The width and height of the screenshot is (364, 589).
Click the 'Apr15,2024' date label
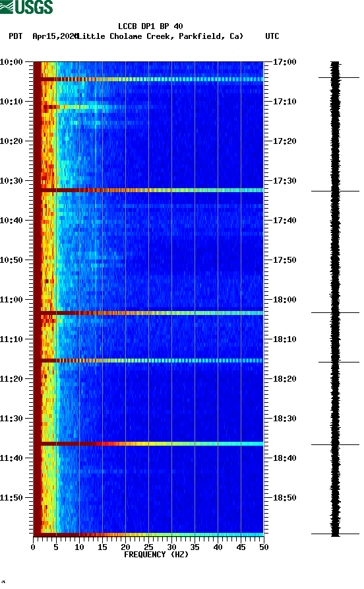click(x=55, y=36)
